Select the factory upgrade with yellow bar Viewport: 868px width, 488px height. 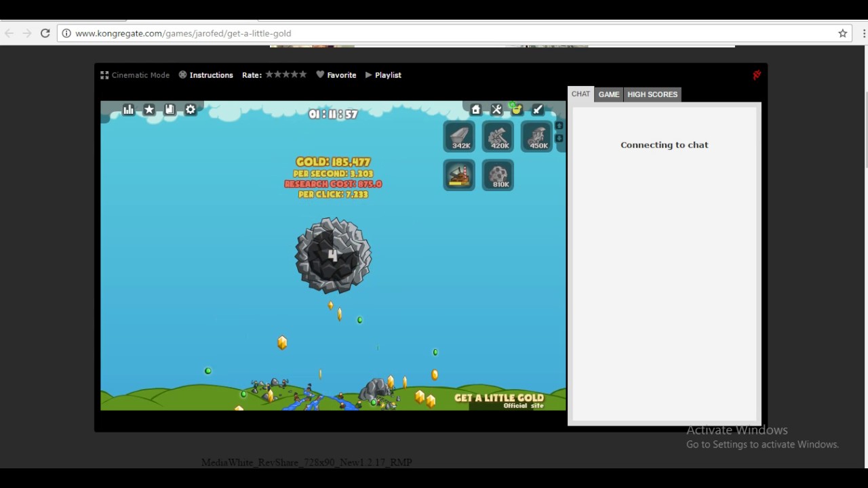pos(459,176)
